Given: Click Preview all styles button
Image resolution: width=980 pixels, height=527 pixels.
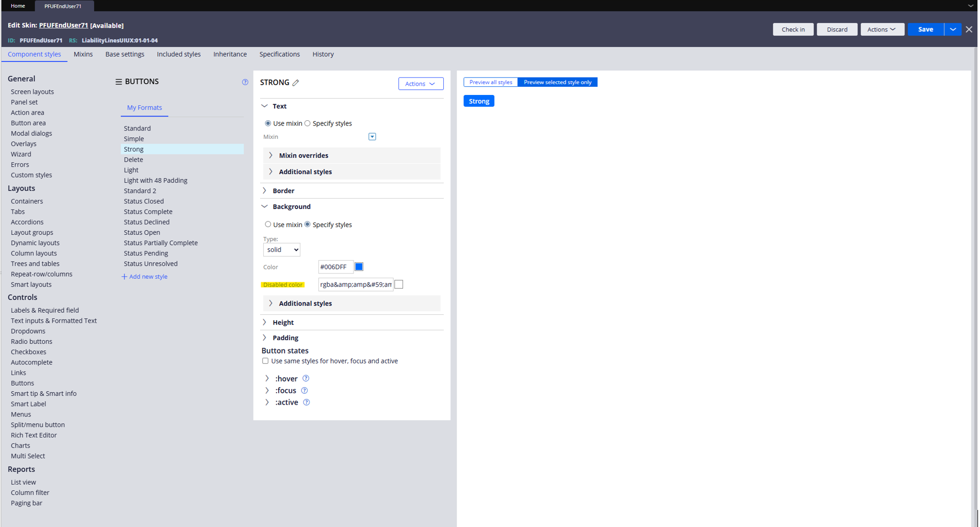Looking at the screenshot, I should (x=490, y=82).
